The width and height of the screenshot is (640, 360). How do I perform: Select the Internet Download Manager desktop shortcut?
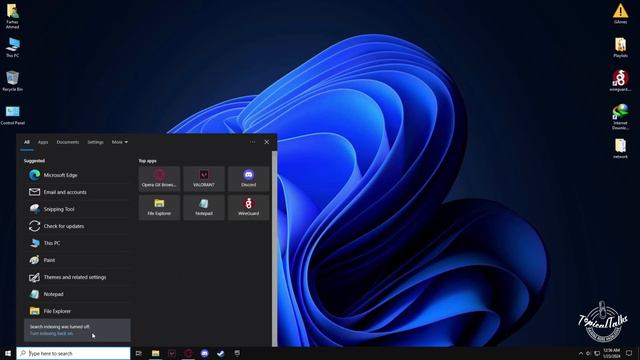[x=620, y=117]
